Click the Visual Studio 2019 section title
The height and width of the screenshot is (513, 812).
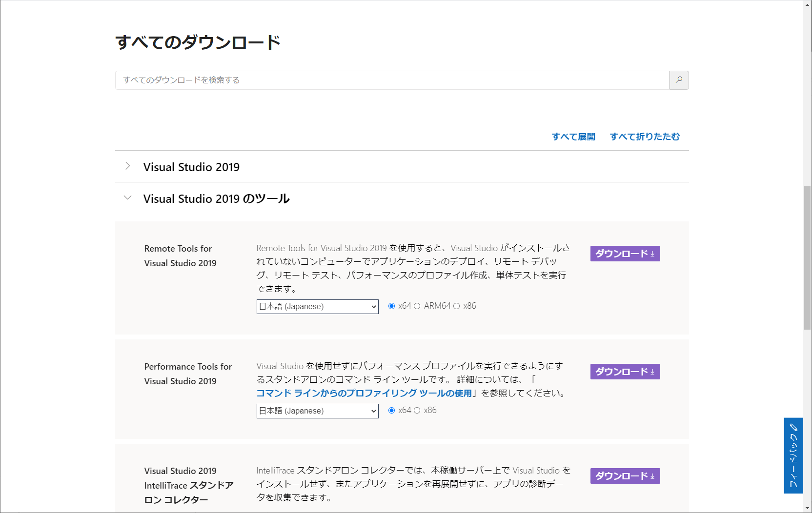(x=191, y=167)
